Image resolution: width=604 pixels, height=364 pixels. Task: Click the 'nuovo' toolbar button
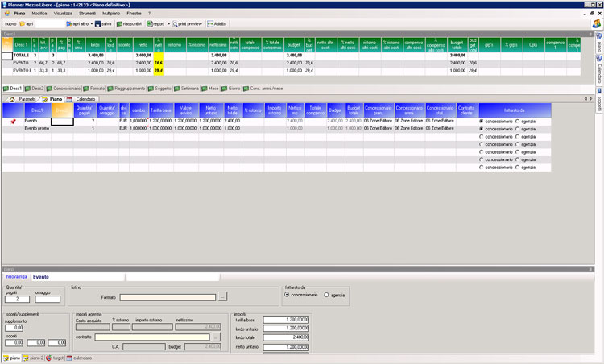pos(10,23)
